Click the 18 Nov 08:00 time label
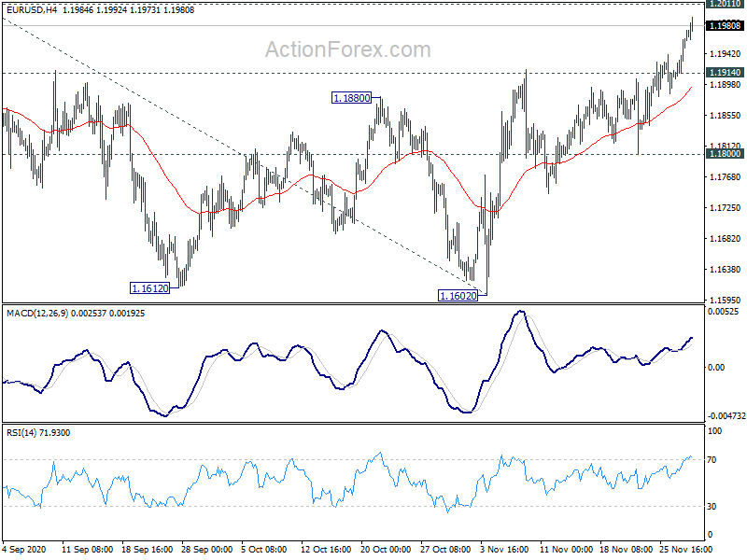Viewport: 747px width, 560px height. (x=626, y=549)
